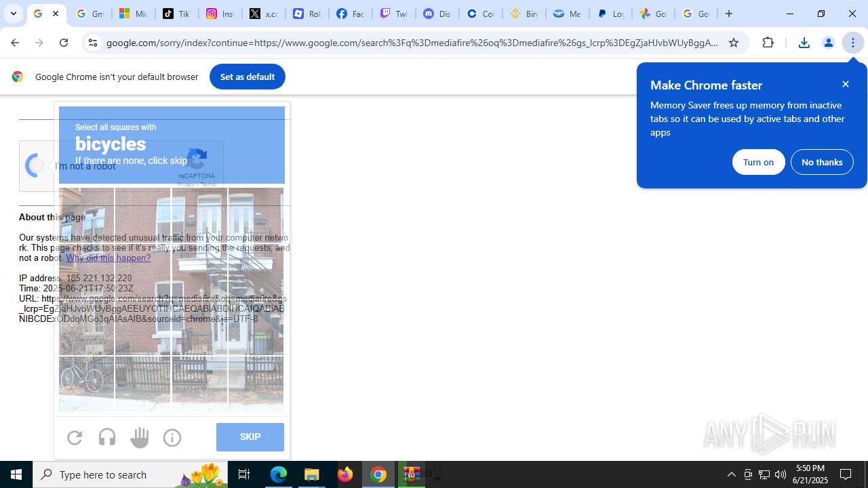The image size is (868, 488).
Task: Open Chrome Downloads
Action: 804,43
